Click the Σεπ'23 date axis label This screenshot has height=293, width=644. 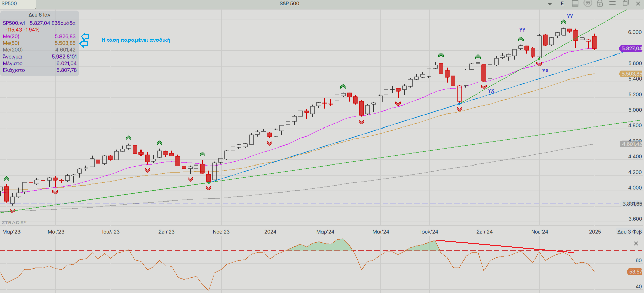click(166, 232)
